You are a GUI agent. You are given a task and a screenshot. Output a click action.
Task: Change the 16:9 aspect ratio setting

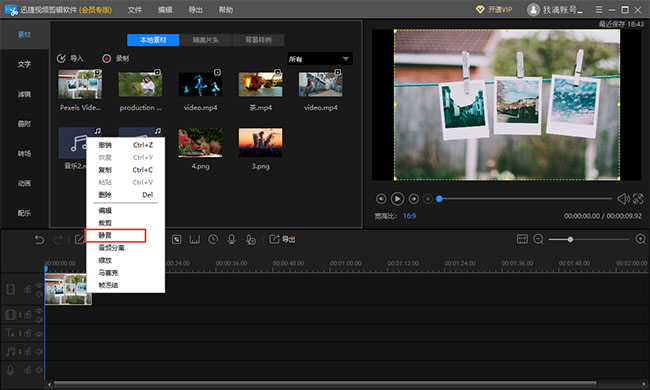coord(409,216)
